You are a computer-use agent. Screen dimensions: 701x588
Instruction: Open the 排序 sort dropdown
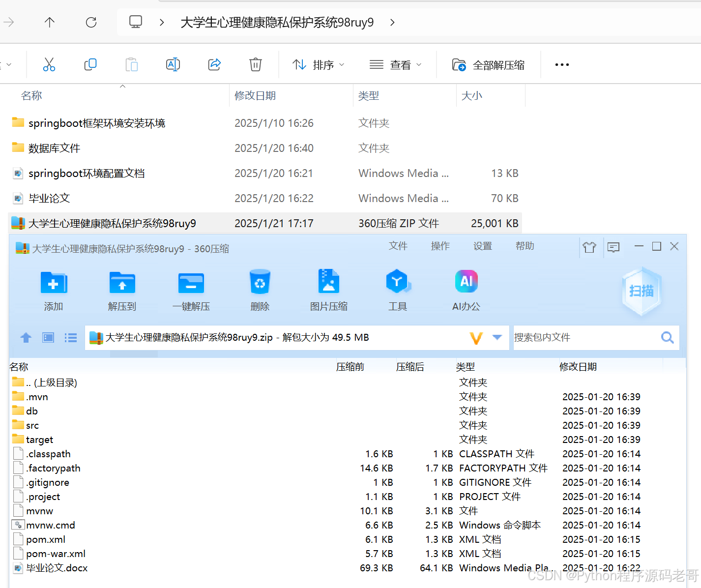pyautogui.click(x=319, y=64)
